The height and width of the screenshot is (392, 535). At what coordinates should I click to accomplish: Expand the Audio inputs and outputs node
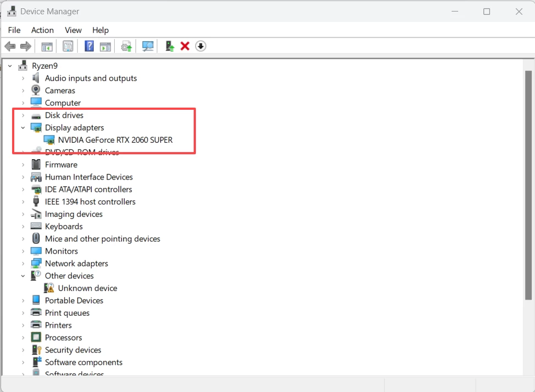[23, 78]
